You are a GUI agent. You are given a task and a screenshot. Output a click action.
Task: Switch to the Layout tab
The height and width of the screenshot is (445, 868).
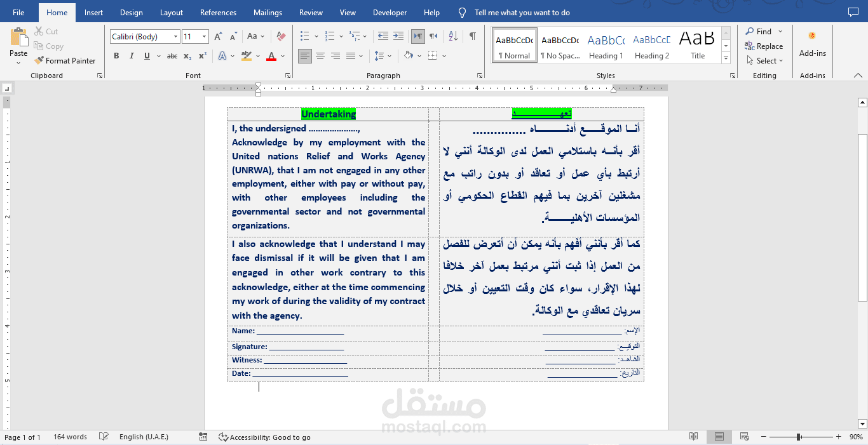pos(172,13)
